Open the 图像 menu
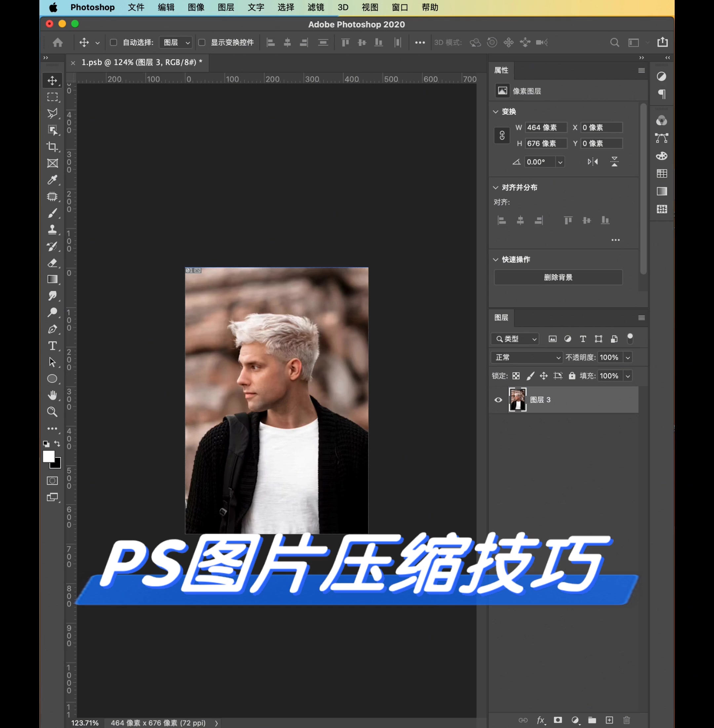714x728 pixels. point(196,8)
